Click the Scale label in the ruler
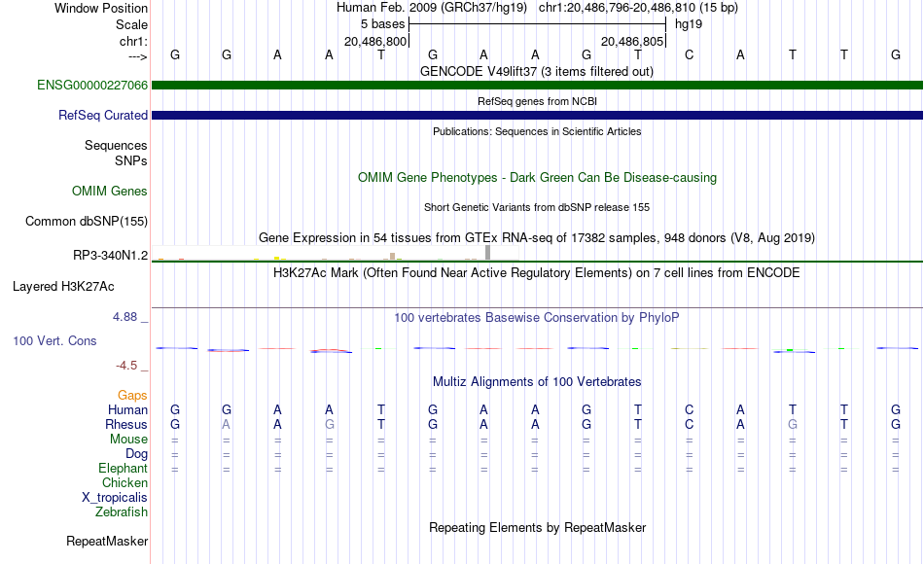The width and height of the screenshot is (924, 564). 131,24
